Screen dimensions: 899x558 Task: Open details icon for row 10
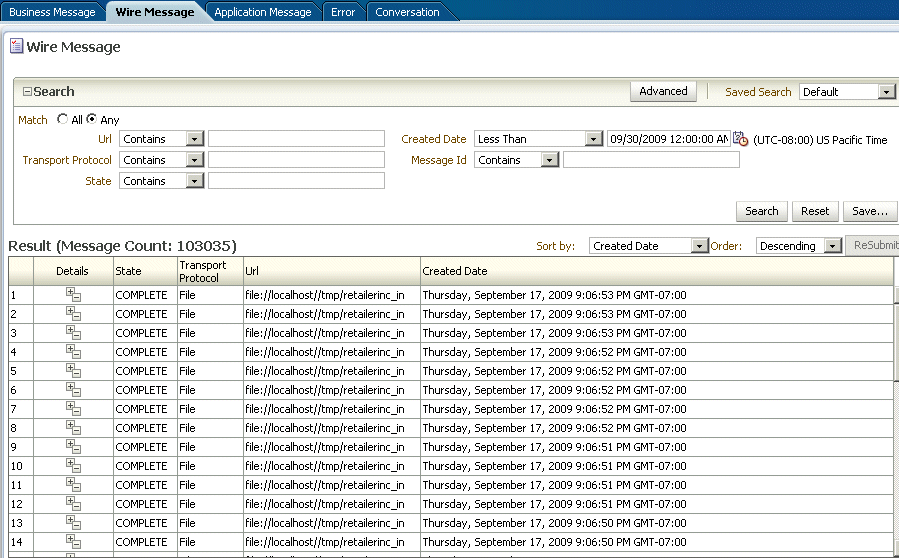73,466
